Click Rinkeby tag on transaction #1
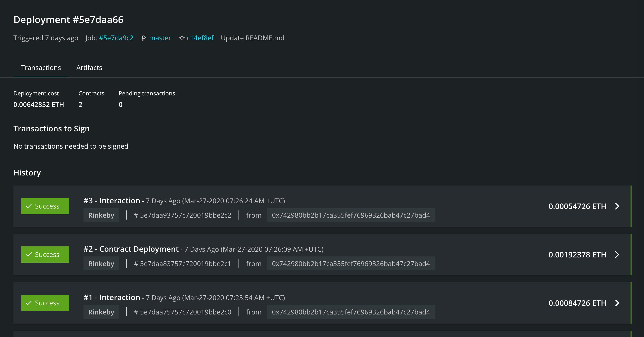The image size is (644, 337). coord(101,312)
